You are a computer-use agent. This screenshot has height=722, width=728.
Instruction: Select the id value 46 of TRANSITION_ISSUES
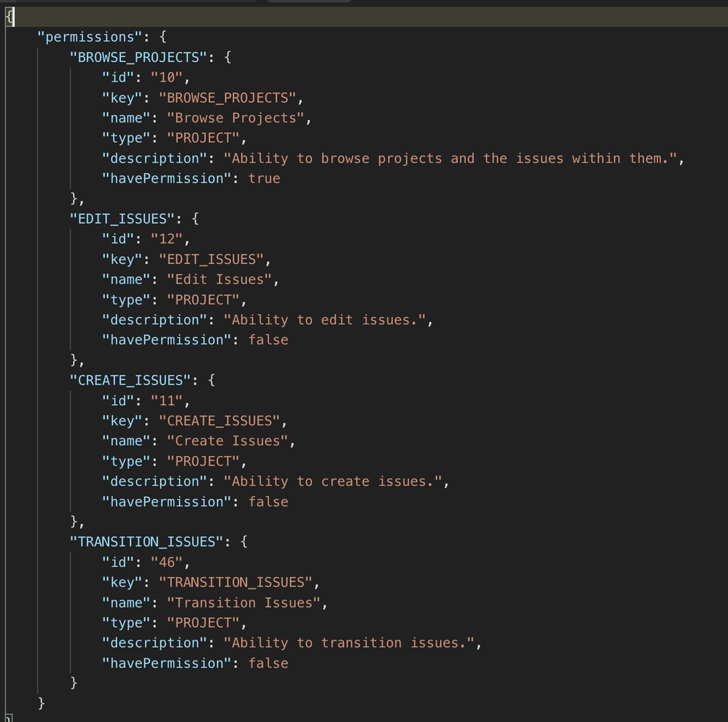(x=166, y=562)
